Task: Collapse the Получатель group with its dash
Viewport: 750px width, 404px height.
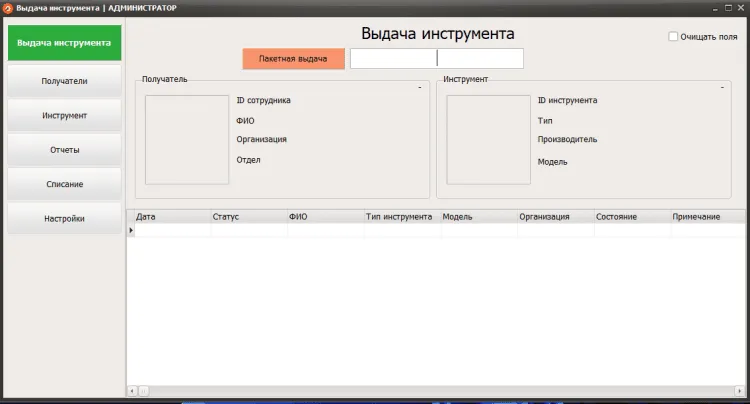Action: click(419, 87)
